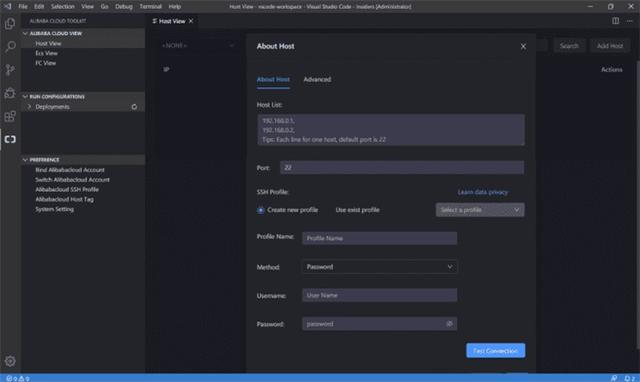Click the Port input field
The image size is (640, 382).
402,168
